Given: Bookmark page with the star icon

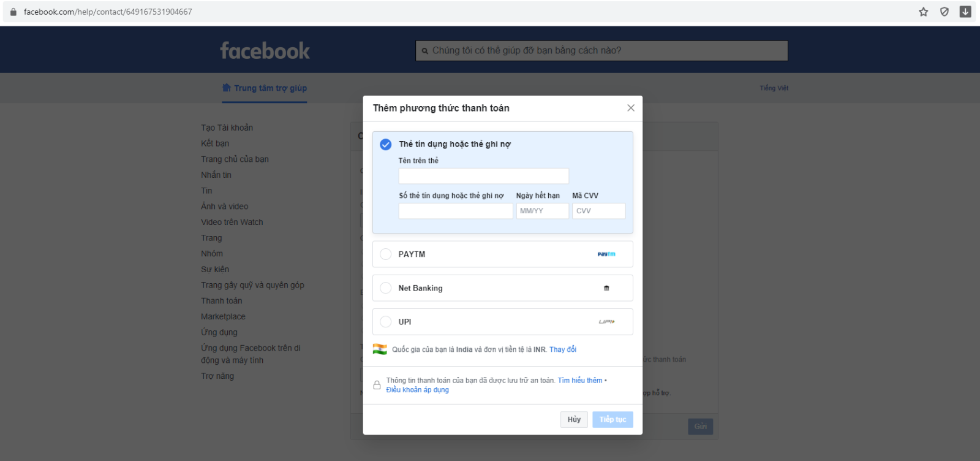Looking at the screenshot, I should [924, 12].
